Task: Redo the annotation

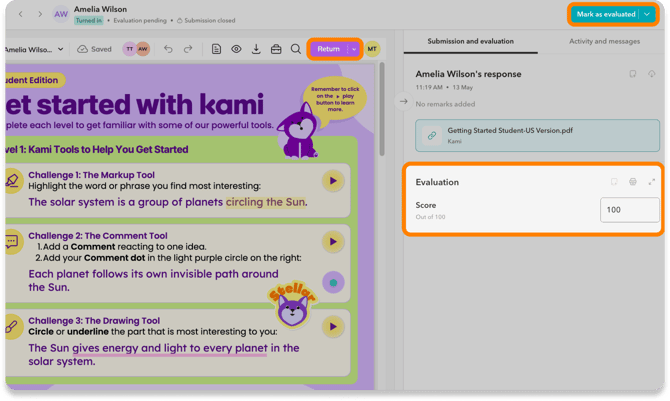Action: [x=188, y=49]
